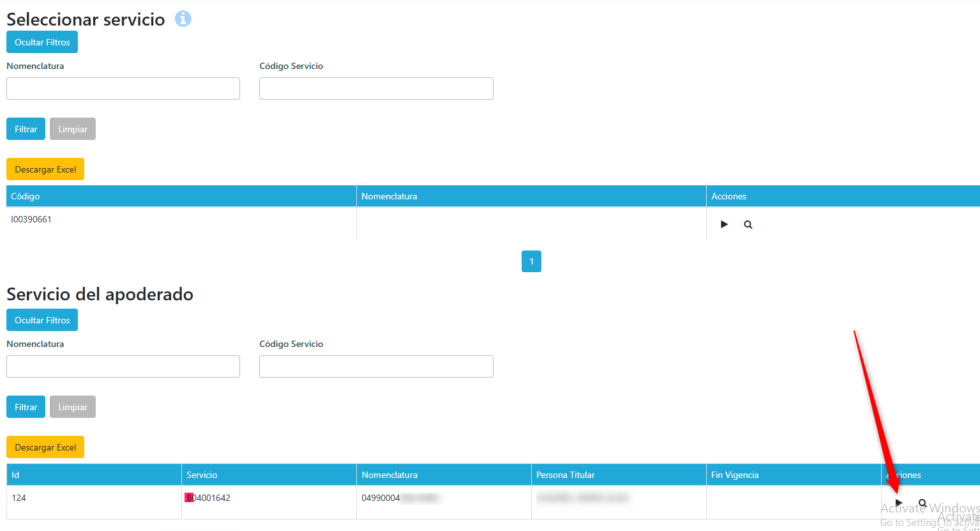Hide filters in the Servicio del apoderado section
The width and height of the screenshot is (980, 531).
(42, 320)
